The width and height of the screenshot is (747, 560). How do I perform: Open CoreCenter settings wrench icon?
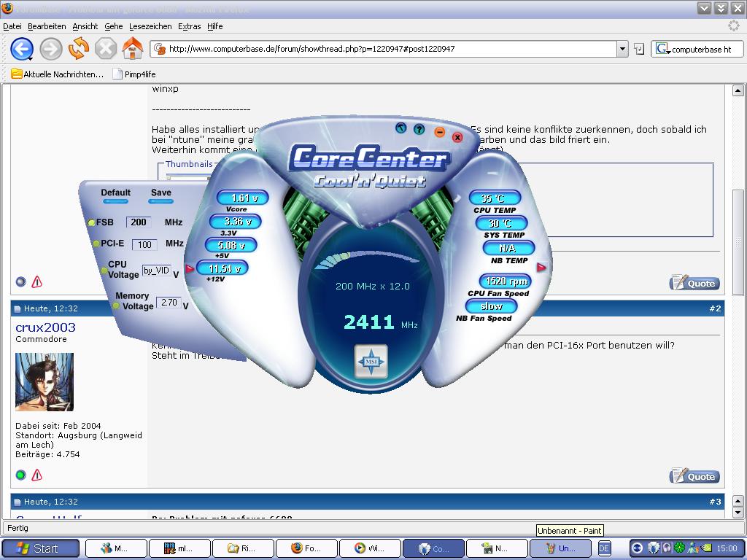pos(401,128)
